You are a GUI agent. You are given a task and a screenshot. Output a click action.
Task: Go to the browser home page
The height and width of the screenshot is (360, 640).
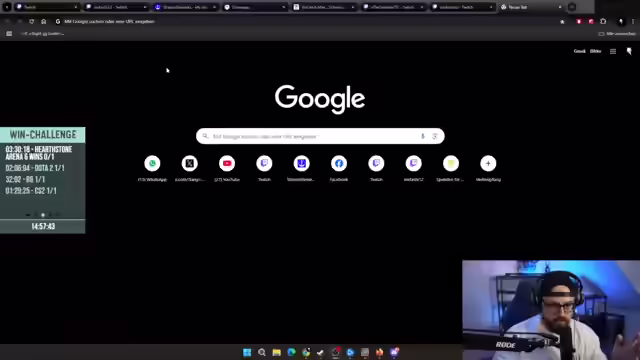coord(44,22)
